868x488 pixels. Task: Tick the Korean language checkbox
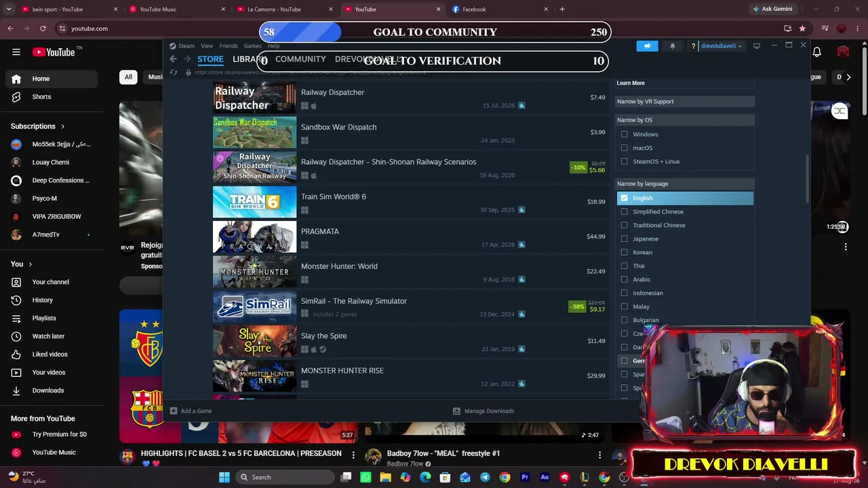pos(625,252)
